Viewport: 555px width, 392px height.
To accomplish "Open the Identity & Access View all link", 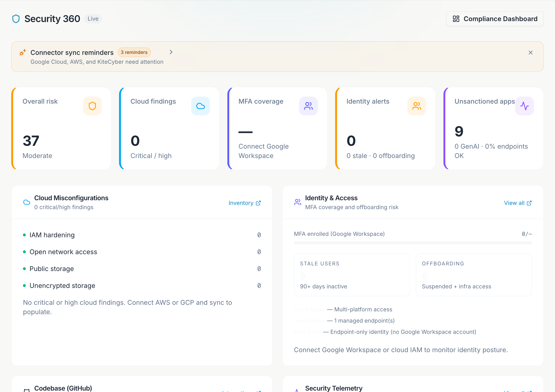I will [x=518, y=203].
